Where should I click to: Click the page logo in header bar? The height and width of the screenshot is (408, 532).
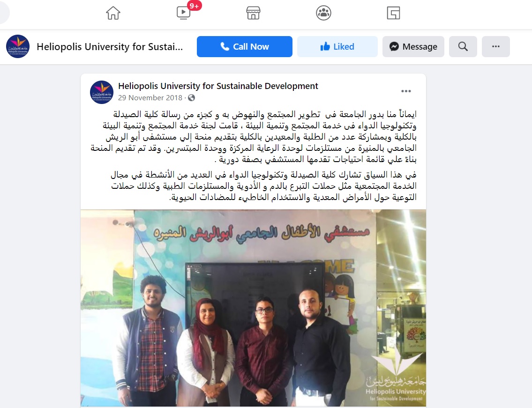[18, 46]
